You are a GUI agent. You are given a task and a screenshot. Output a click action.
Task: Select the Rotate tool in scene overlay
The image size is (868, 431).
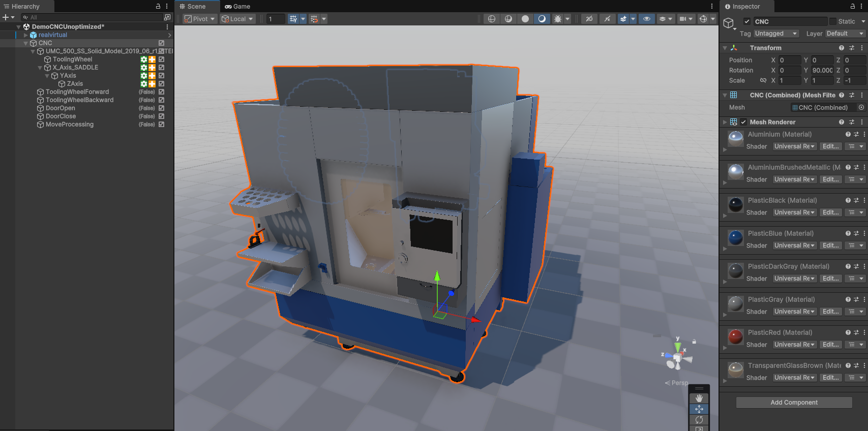click(x=699, y=420)
